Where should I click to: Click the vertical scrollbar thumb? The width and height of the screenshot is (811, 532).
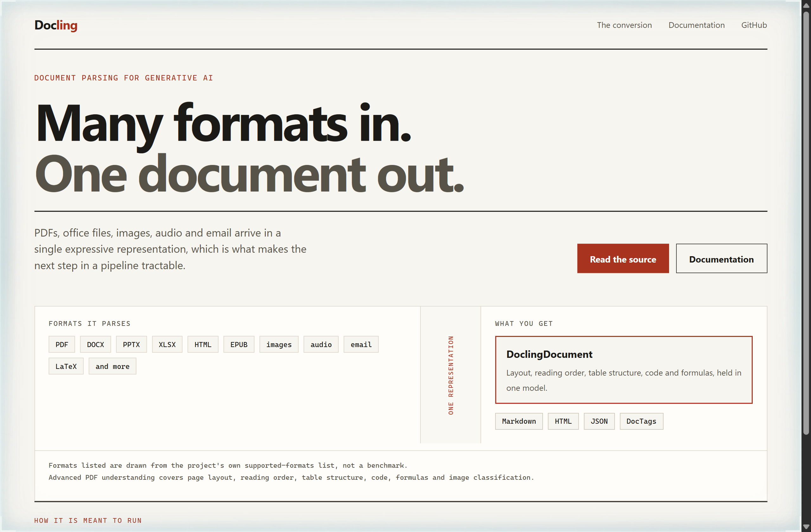coord(806,224)
